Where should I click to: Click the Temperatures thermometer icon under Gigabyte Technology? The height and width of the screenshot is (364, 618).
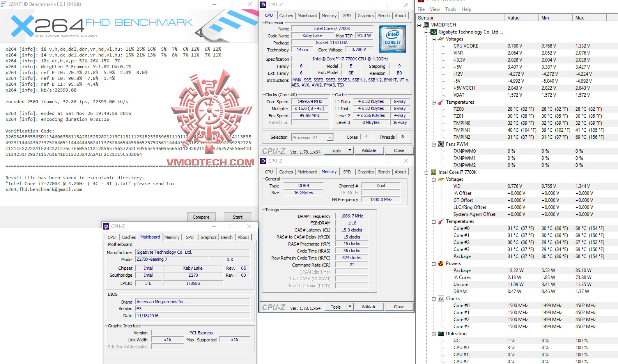[x=441, y=102]
